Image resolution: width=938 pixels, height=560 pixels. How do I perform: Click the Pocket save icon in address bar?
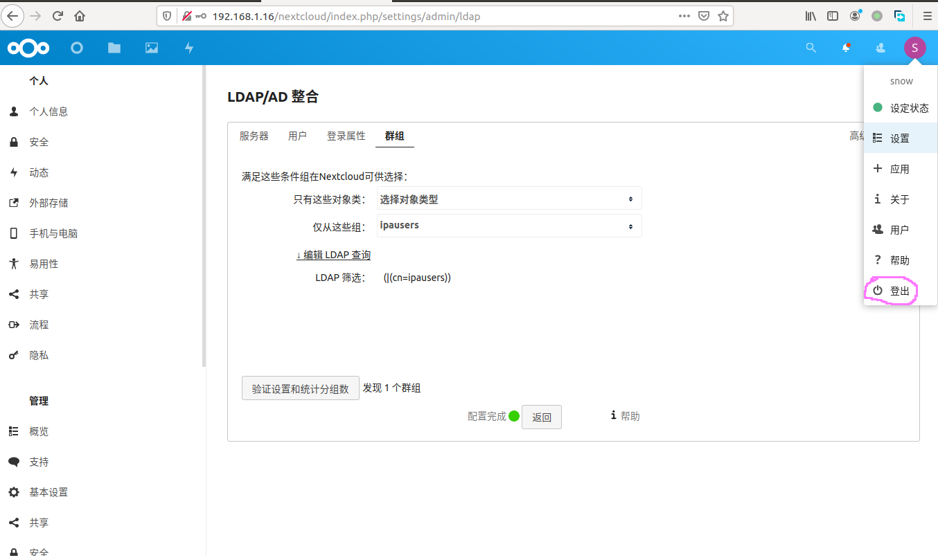coord(704,16)
